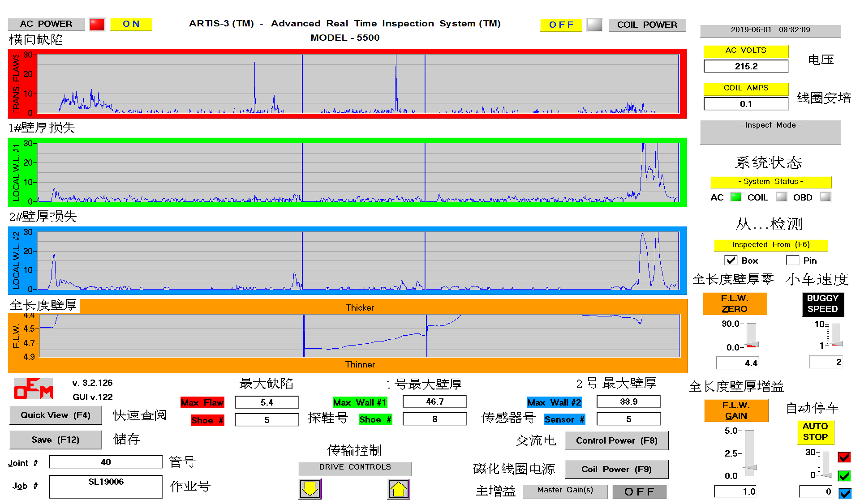Click the Joint # input field

point(106,462)
